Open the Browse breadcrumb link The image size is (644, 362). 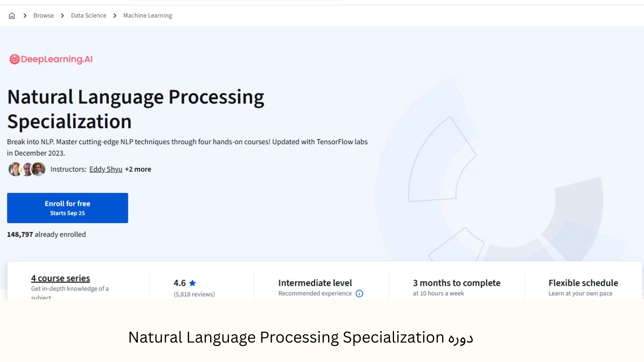pos(44,15)
